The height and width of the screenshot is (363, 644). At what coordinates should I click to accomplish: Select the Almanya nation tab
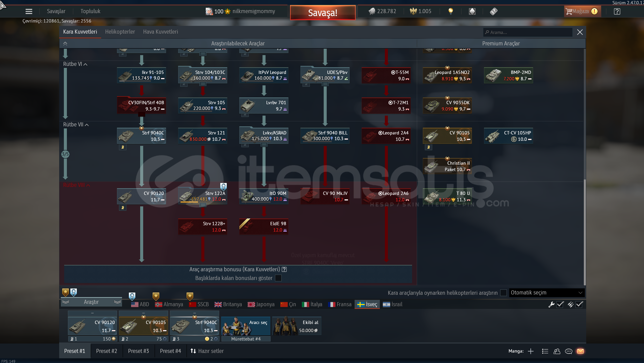(x=169, y=305)
